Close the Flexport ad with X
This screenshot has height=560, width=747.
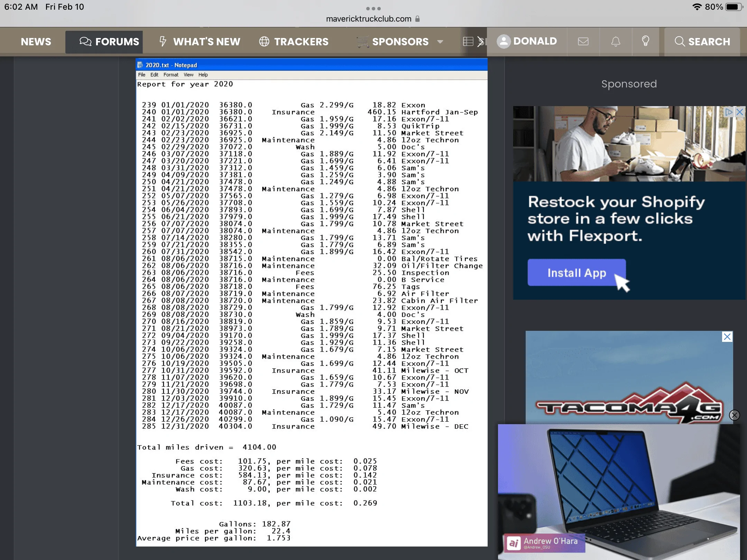[740, 112]
